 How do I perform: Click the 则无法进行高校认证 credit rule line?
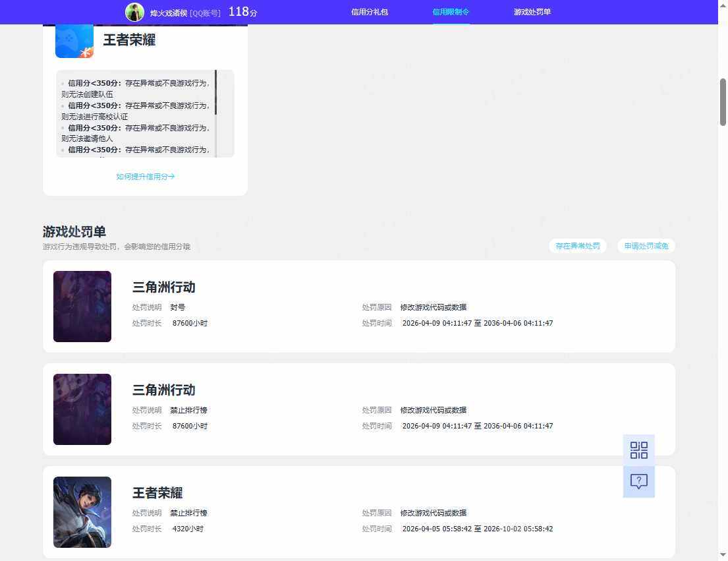[95, 117]
